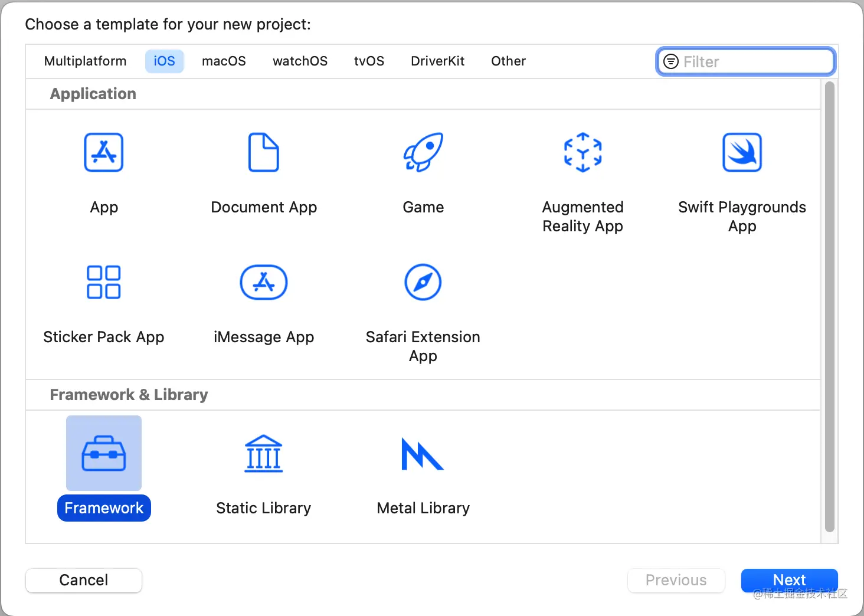Click the "Augmented Reality App" label
The width and height of the screenshot is (864, 616).
click(x=583, y=217)
